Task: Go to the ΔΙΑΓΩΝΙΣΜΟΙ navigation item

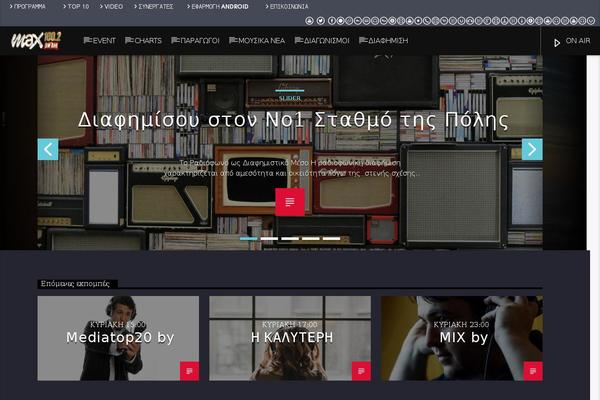Action: [322, 41]
